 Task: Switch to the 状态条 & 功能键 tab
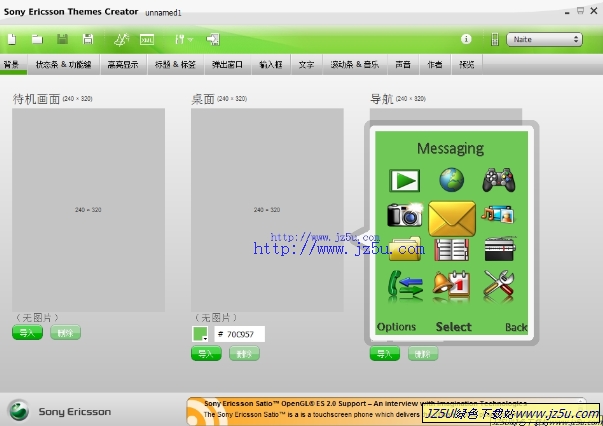point(64,65)
